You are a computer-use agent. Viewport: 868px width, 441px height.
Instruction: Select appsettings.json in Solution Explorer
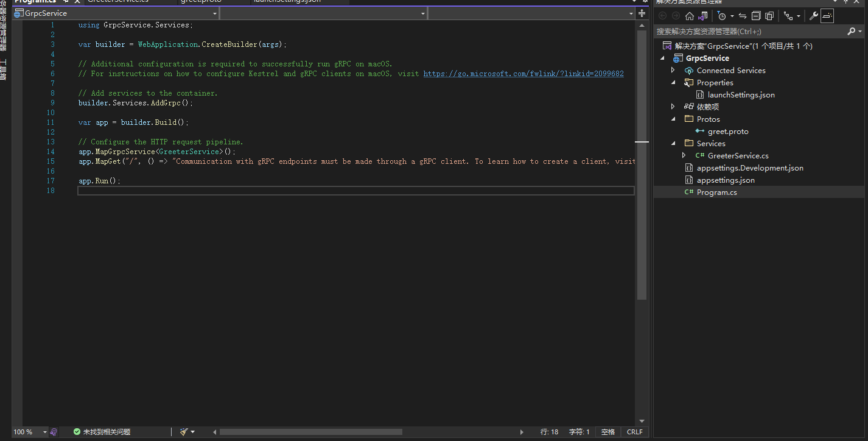click(726, 180)
